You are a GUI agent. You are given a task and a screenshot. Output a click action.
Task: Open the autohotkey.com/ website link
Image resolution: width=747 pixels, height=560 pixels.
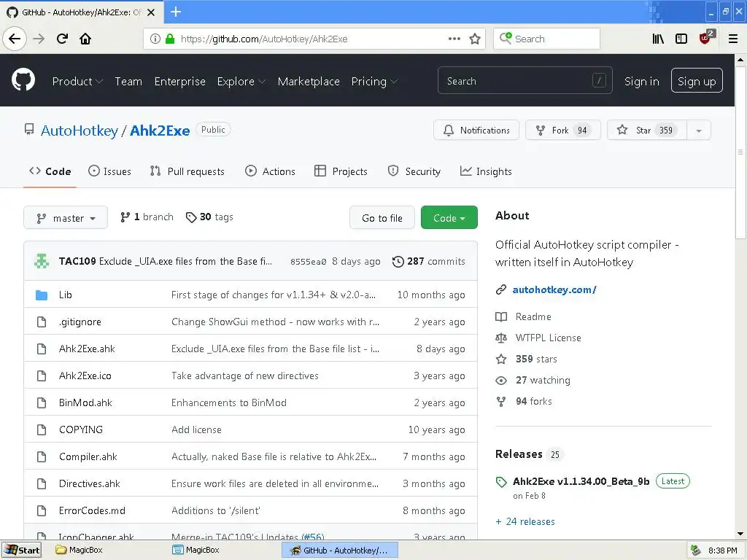pyautogui.click(x=554, y=289)
